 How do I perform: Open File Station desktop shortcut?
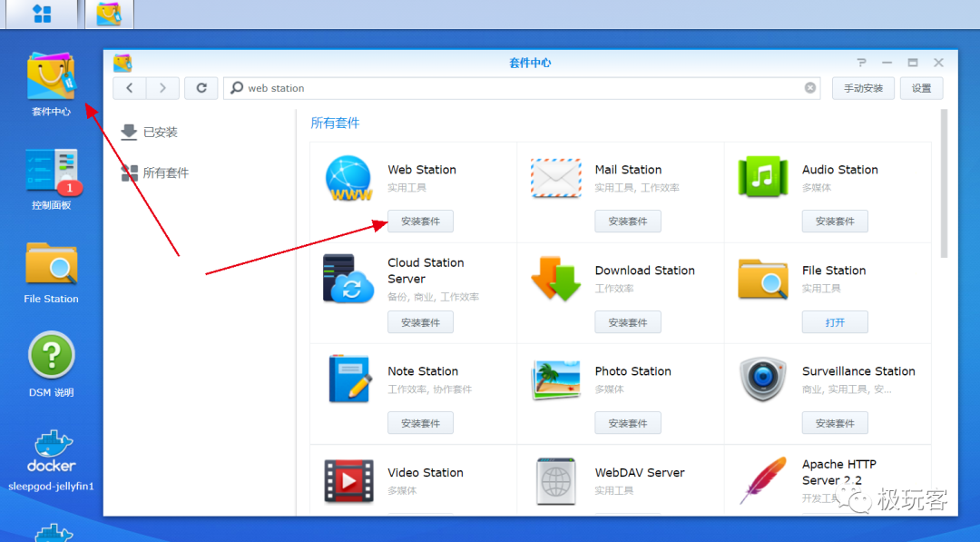[x=51, y=273]
